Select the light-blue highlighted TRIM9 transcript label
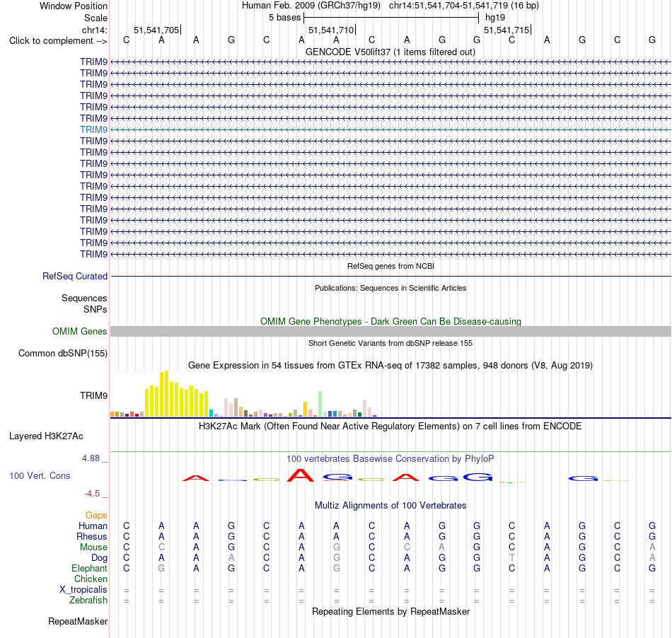Viewport: 672px width, 638px height. [x=93, y=129]
